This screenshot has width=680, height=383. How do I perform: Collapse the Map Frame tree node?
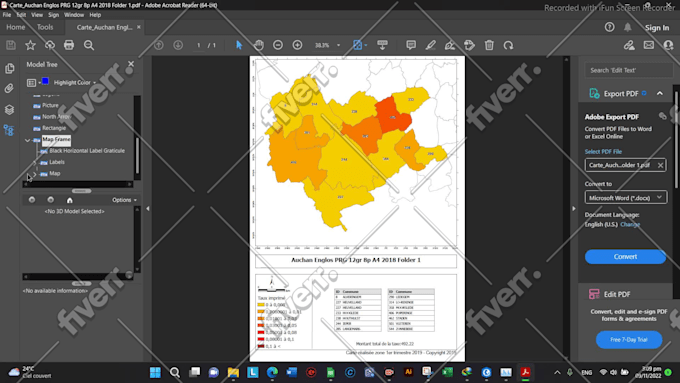(27, 140)
